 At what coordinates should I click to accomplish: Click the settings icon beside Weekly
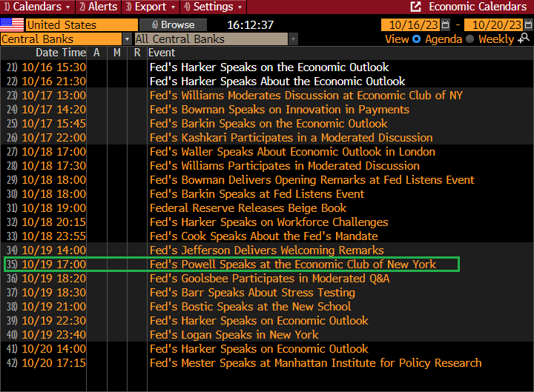point(524,39)
